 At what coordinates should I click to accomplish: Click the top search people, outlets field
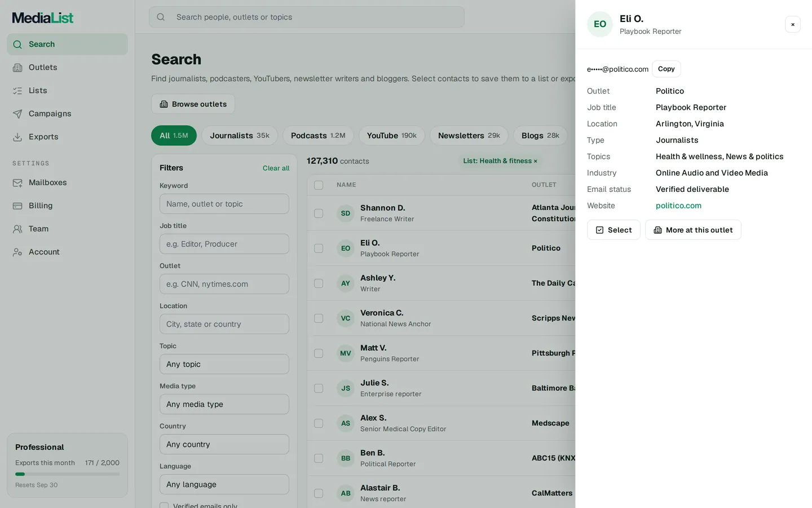(x=307, y=17)
